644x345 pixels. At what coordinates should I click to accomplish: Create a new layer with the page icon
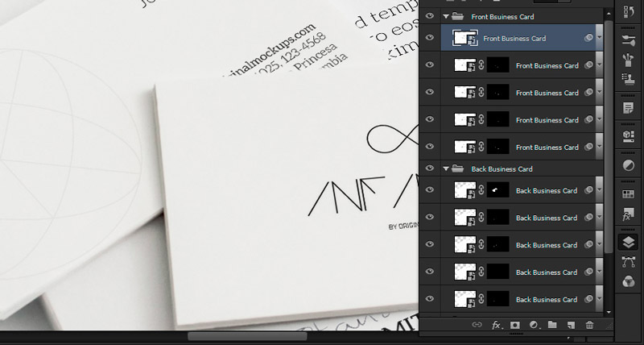coord(571,326)
